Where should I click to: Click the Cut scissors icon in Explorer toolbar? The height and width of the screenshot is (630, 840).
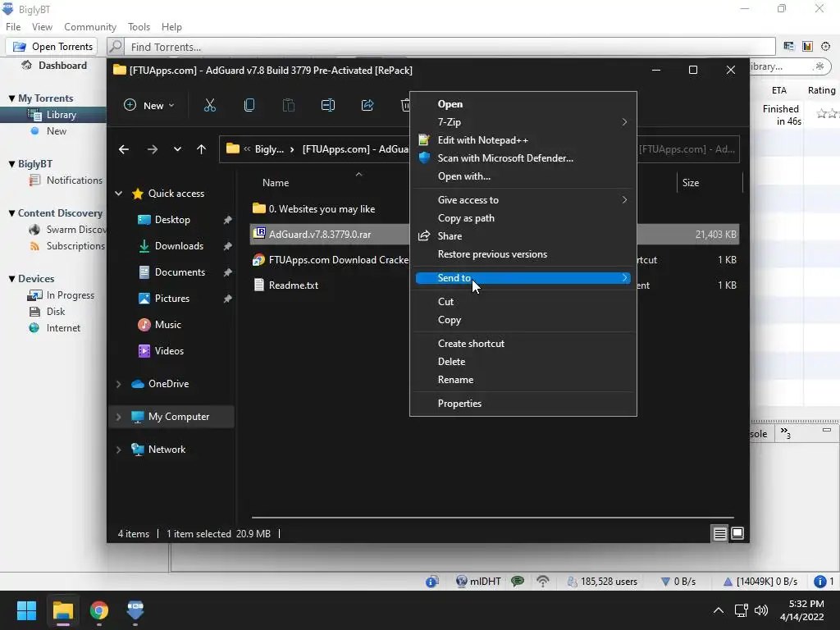coord(209,106)
